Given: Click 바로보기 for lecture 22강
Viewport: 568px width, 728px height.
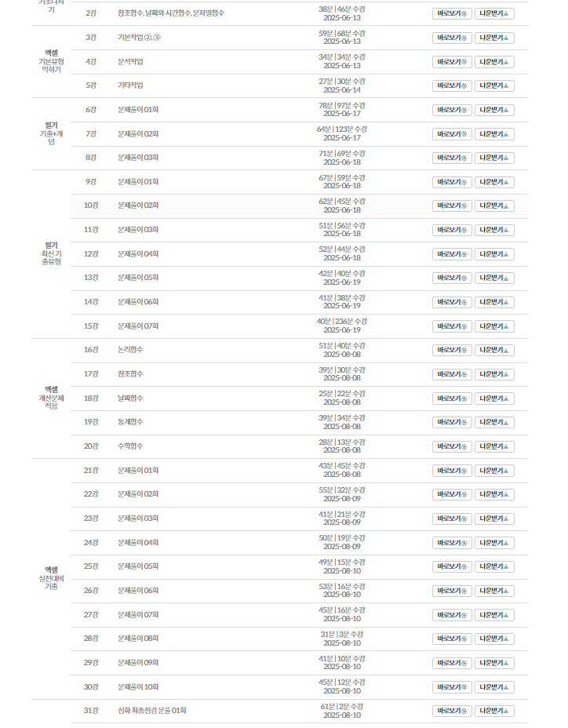Looking at the screenshot, I should tap(452, 494).
